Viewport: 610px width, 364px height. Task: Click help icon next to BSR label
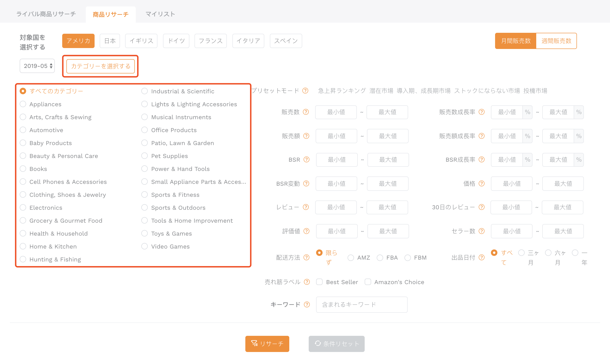[x=306, y=160]
